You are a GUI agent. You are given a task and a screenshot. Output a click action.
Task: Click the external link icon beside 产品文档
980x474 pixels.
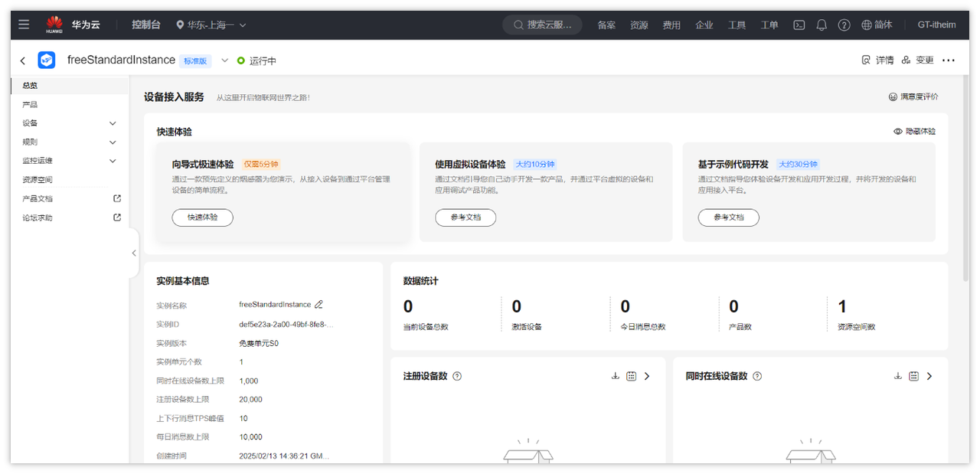pos(117,198)
